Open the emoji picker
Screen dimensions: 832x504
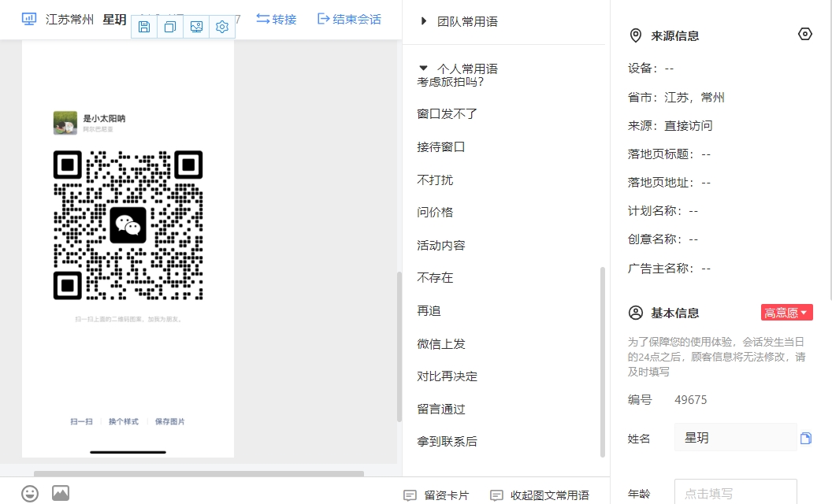point(30,494)
